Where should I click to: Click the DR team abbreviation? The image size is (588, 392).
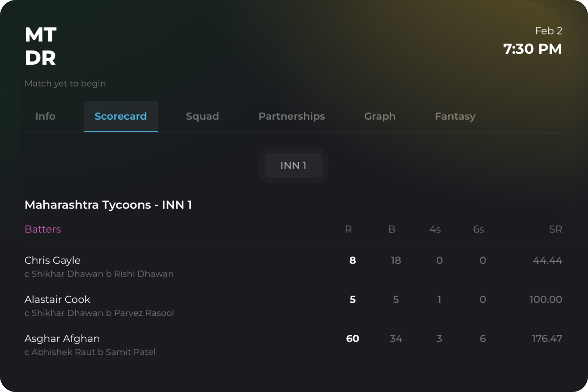click(40, 57)
